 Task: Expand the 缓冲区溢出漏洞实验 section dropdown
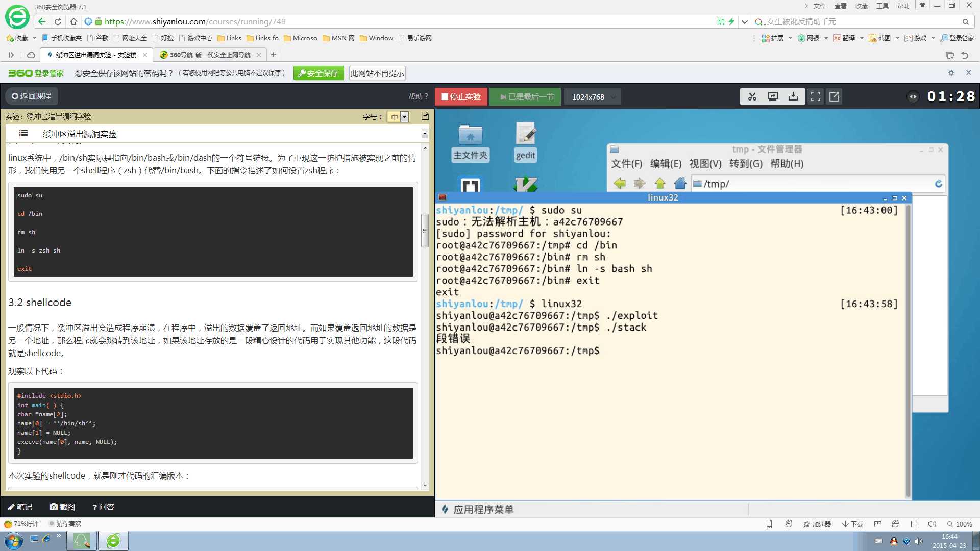click(x=425, y=134)
